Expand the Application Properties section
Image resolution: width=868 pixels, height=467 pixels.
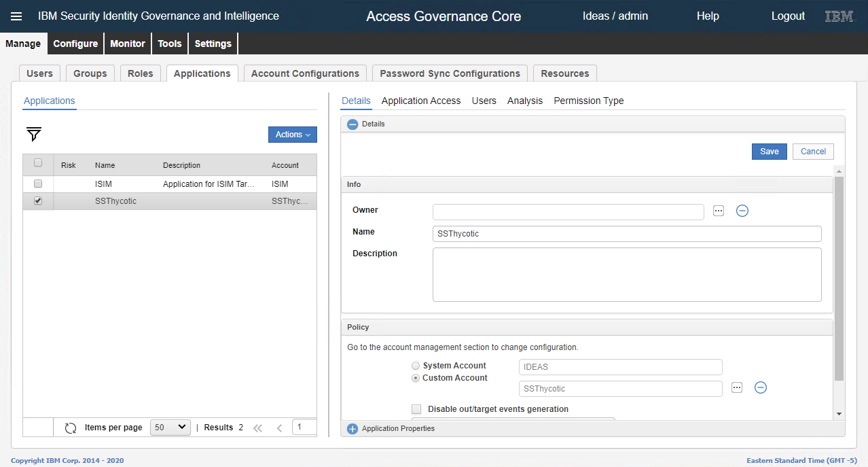coord(352,428)
